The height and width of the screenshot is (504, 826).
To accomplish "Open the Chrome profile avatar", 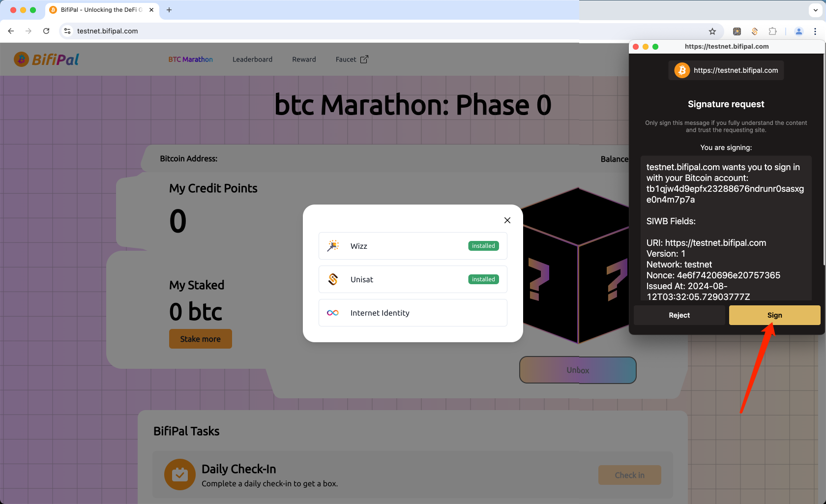I will (x=799, y=31).
